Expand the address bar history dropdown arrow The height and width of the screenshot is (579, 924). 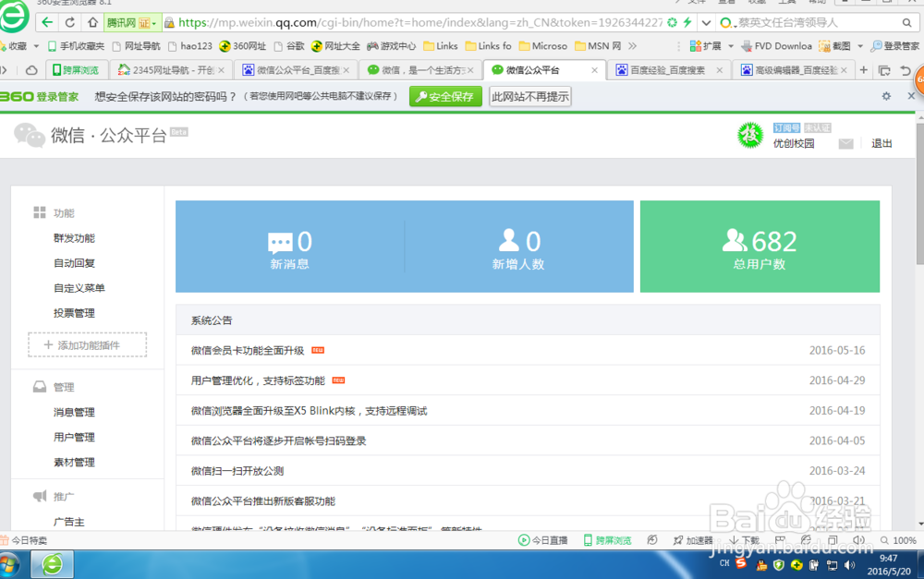[706, 23]
